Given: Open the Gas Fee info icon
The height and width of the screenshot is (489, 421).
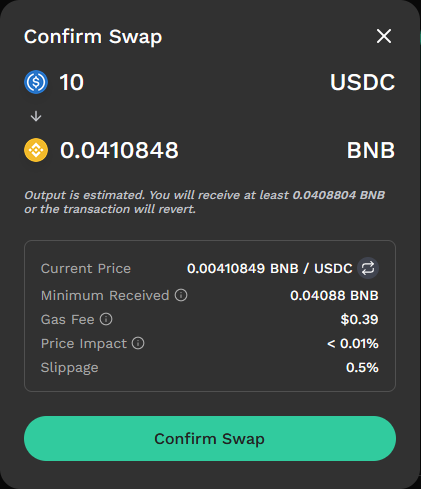Looking at the screenshot, I should pos(106,319).
